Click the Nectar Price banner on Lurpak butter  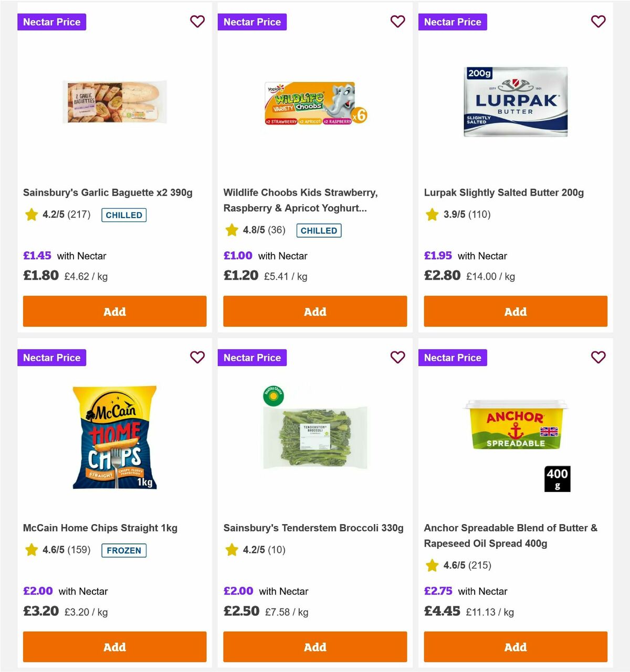(453, 22)
